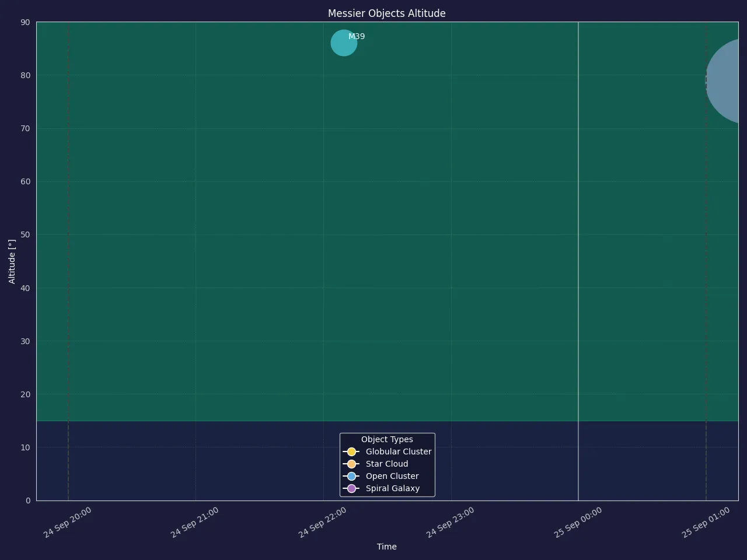The image size is (747, 560).
Task: Click the 24 Sep 20:00 tick label
Action: click(68, 523)
